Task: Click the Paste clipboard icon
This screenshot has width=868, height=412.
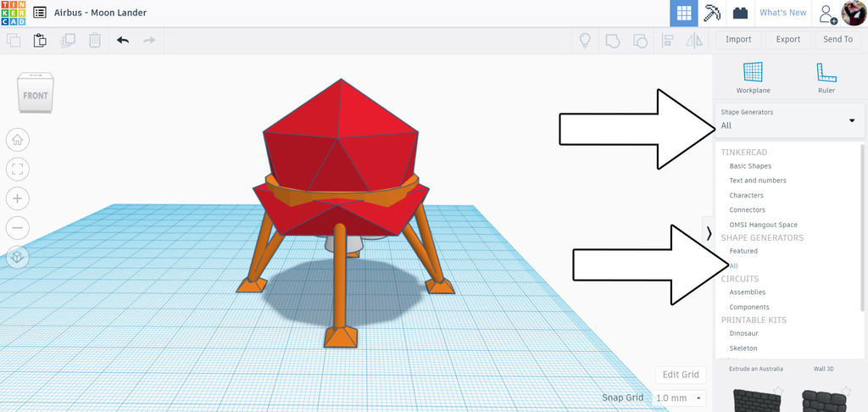Action: tap(40, 40)
